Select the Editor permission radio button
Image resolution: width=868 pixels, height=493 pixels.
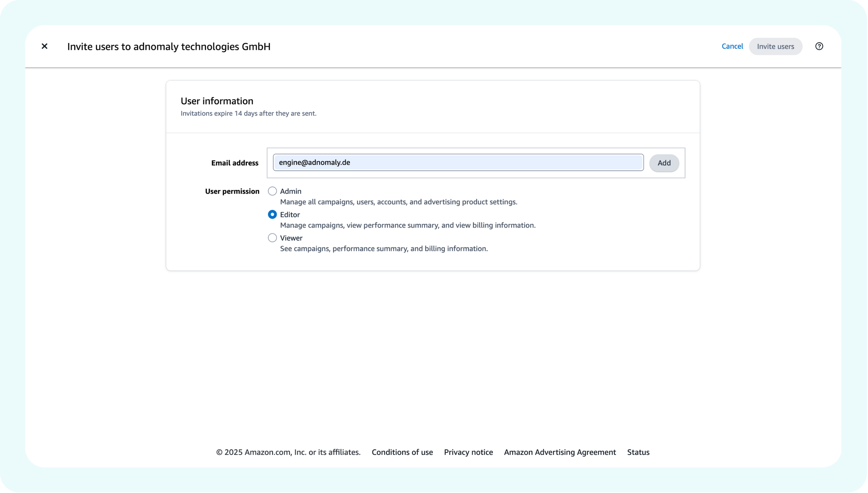pyautogui.click(x=272, y=215)
